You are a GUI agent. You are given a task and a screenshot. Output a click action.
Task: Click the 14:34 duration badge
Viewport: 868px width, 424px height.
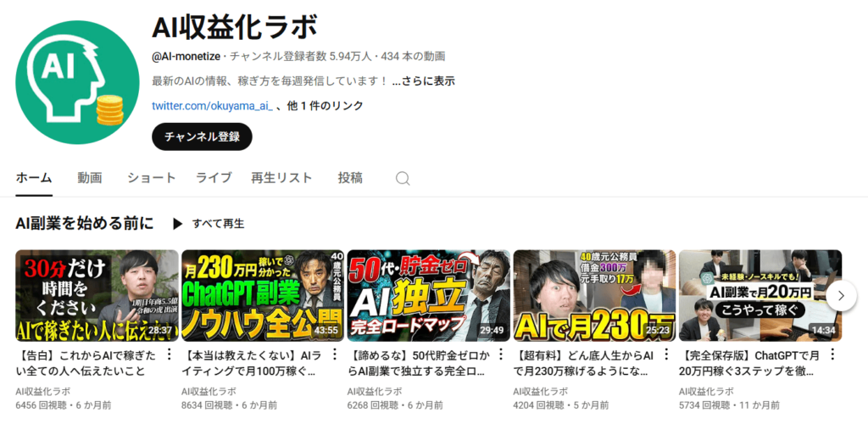coord(824,331)
